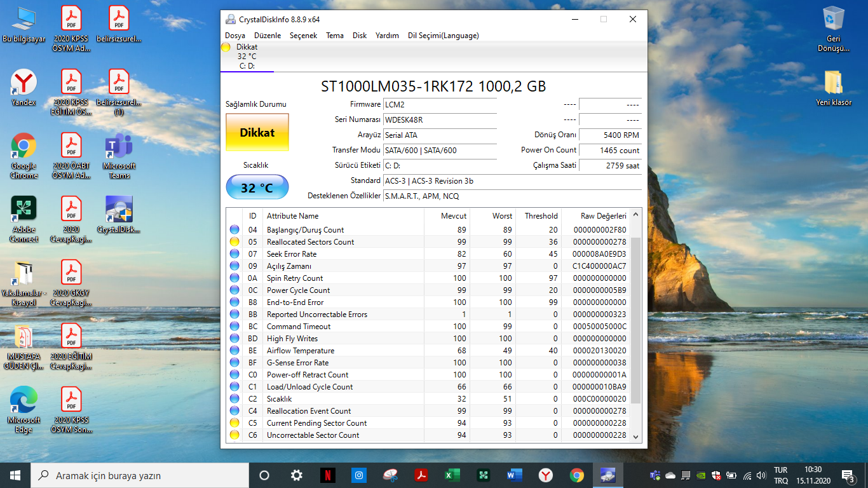Open Windows Settings gear on taskbar
Image resolution: width=868 pixels, height=488 pixels.
tap(296, 475)
